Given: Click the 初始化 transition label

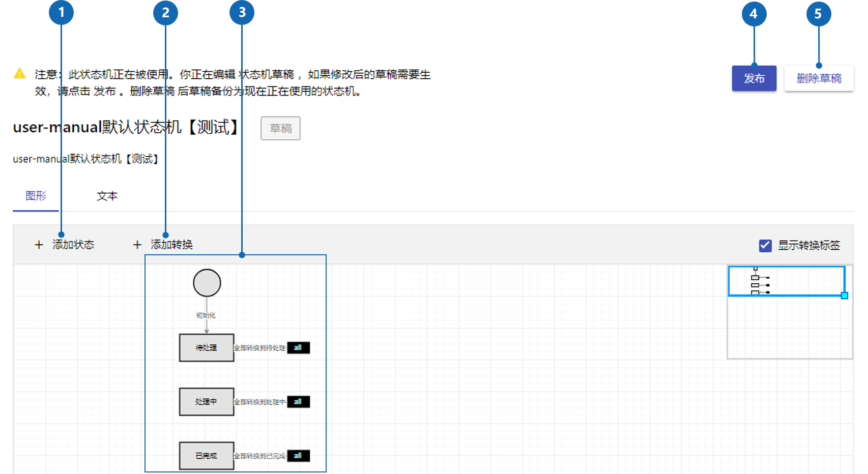Looking at the screenshot, I should click(206, 315).
